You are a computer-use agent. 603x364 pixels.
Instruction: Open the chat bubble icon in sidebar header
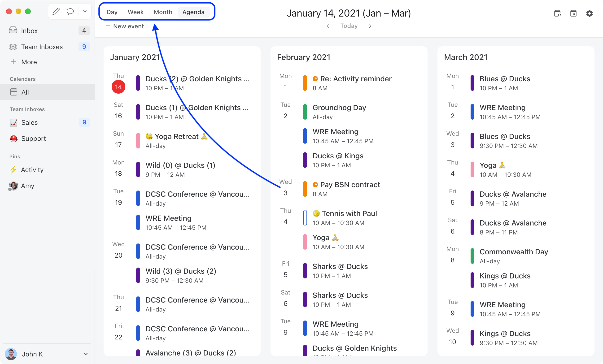(x=70, y=11)
